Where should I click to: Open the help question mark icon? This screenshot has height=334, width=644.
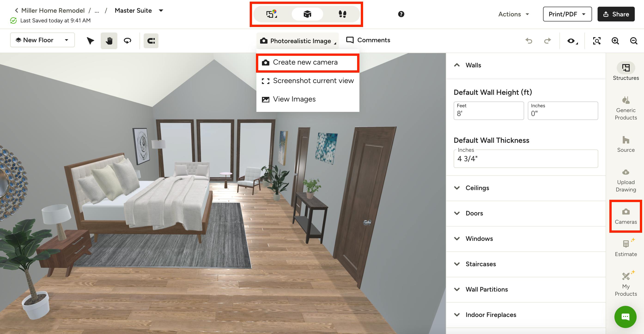tap(401, 14)
